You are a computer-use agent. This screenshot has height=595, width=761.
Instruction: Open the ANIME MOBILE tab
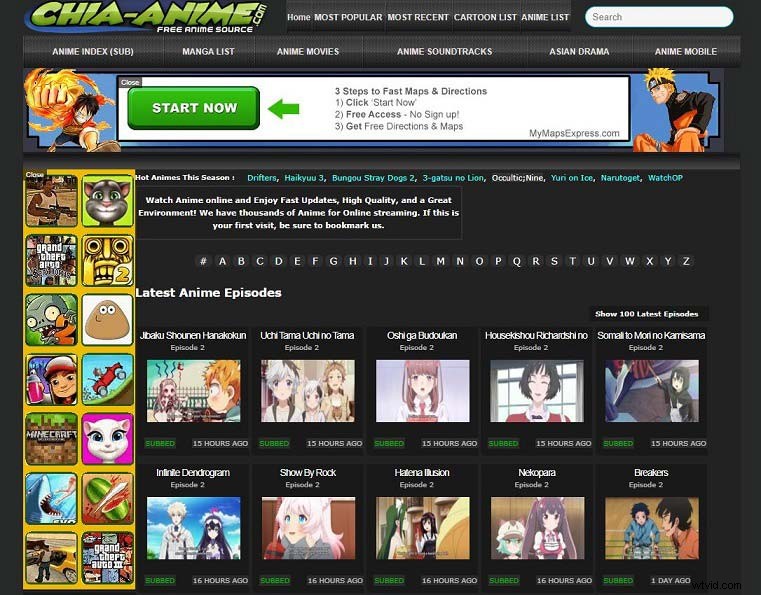[685, 51]
